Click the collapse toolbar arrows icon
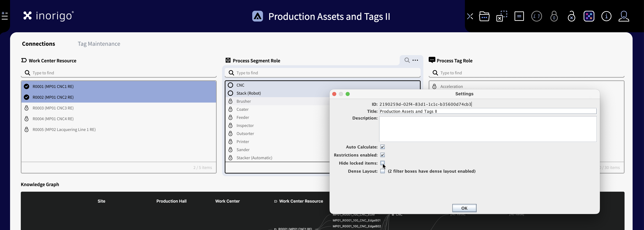The width and height of the screenshot is (644, 230). pos(470,16)
